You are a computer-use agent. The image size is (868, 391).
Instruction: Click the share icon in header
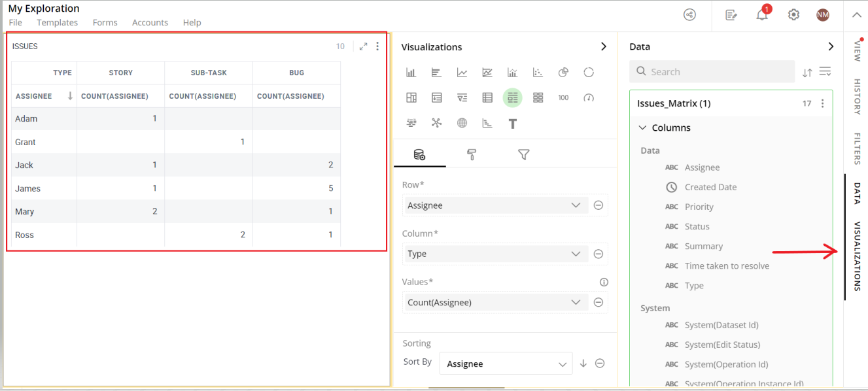pos(689,14)
